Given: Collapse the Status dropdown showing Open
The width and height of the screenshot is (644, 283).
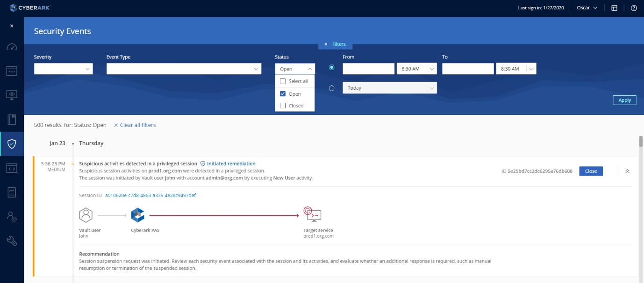Looking at the screenshot, I should click(295, 69).
